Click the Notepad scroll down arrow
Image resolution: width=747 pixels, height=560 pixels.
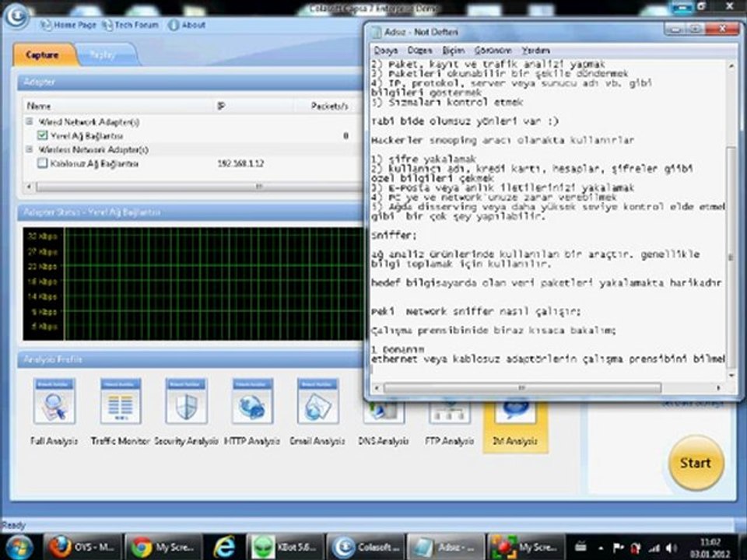point(731,376)
